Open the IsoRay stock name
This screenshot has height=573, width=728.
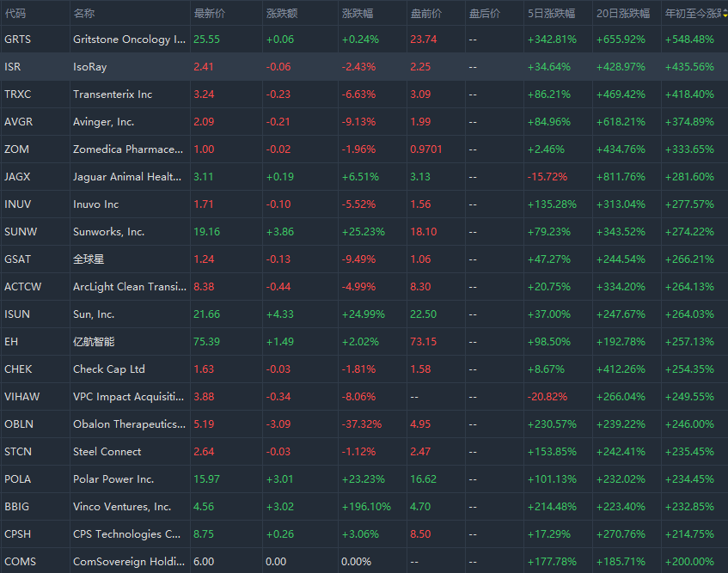click(x=90, y=67)
